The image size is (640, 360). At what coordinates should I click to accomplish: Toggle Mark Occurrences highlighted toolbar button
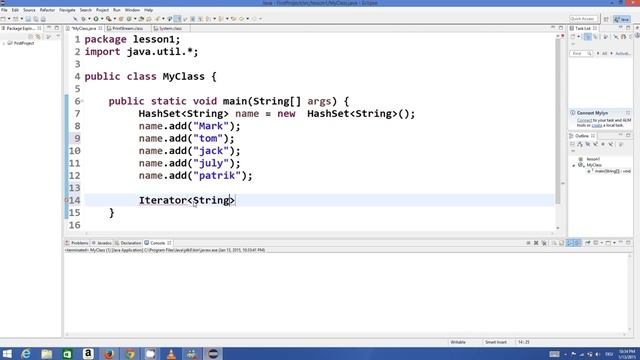178,19
